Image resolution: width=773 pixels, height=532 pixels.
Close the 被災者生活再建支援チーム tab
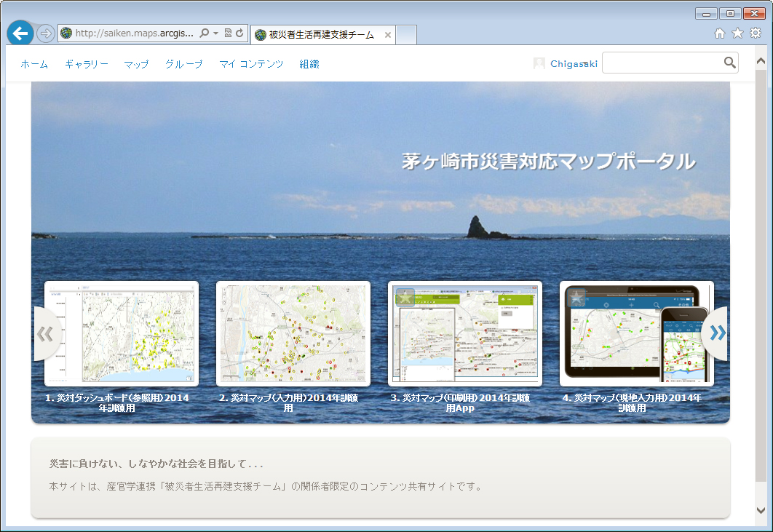click(x=388, y=35)
